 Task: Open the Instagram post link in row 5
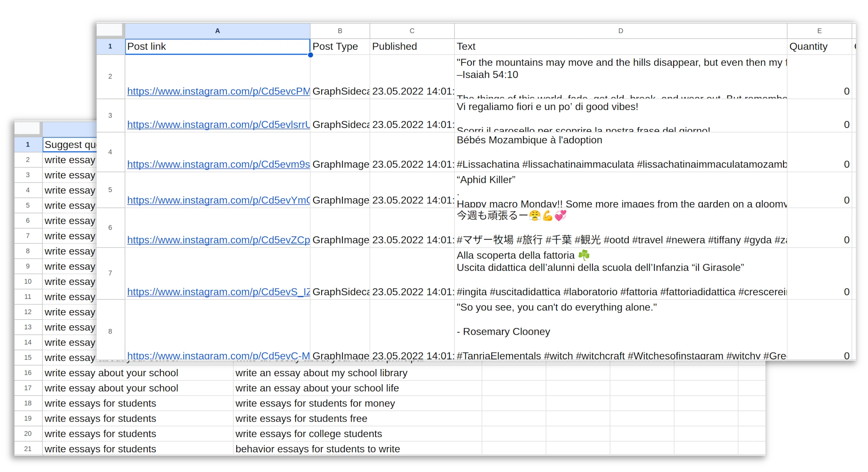point(218,200)
